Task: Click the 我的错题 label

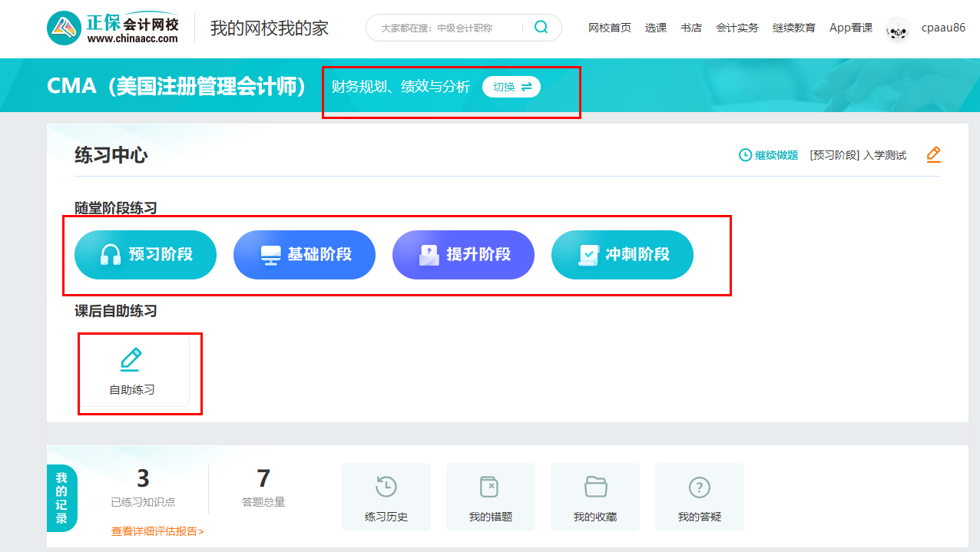Action: (491, 517)
